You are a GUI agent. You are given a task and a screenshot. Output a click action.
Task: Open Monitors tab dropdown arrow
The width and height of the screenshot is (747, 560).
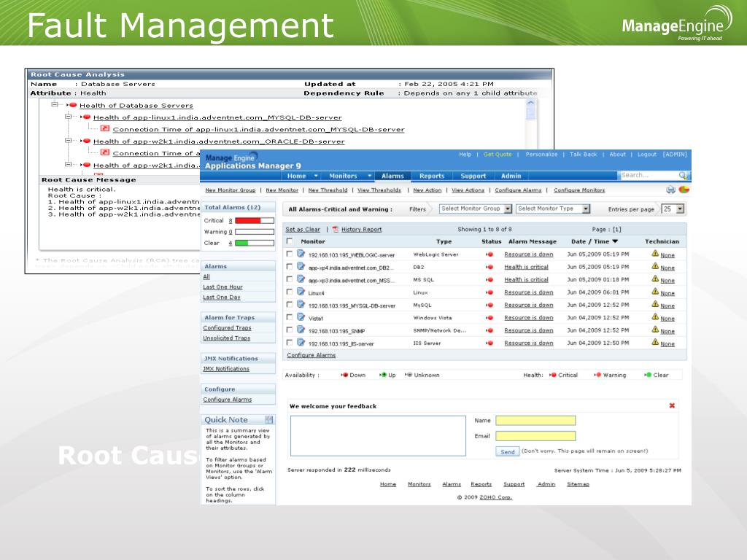369,176
